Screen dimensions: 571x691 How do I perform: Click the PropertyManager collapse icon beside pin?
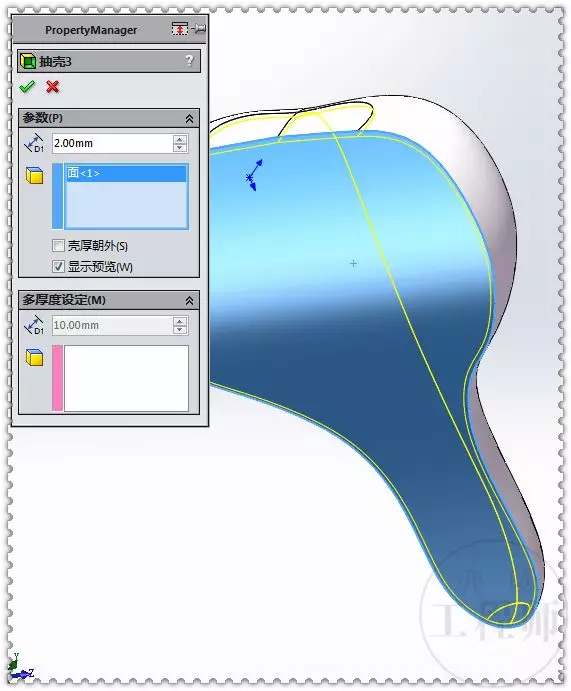(179, 29)
